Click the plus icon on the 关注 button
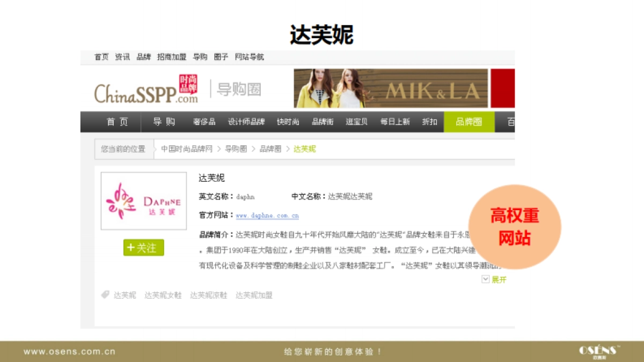The height and width of the screenshot is (362, 644). click(x=132, y=248)
